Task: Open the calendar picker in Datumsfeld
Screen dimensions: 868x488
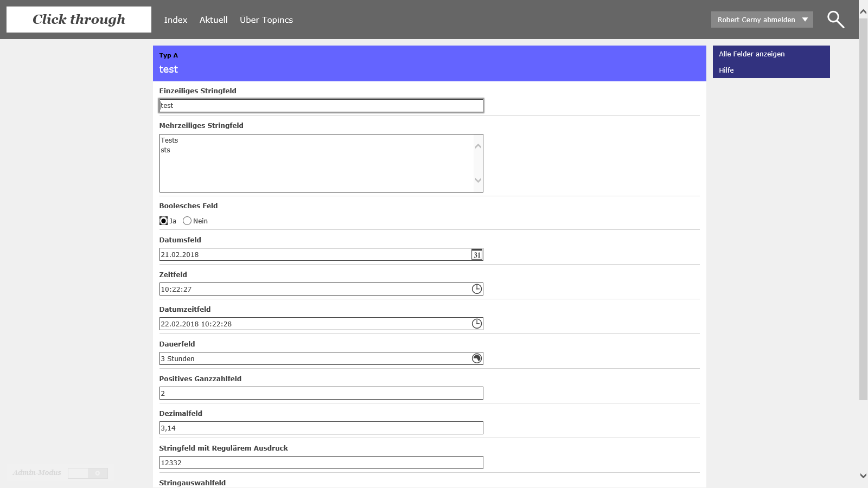Action: coord(476,255)
